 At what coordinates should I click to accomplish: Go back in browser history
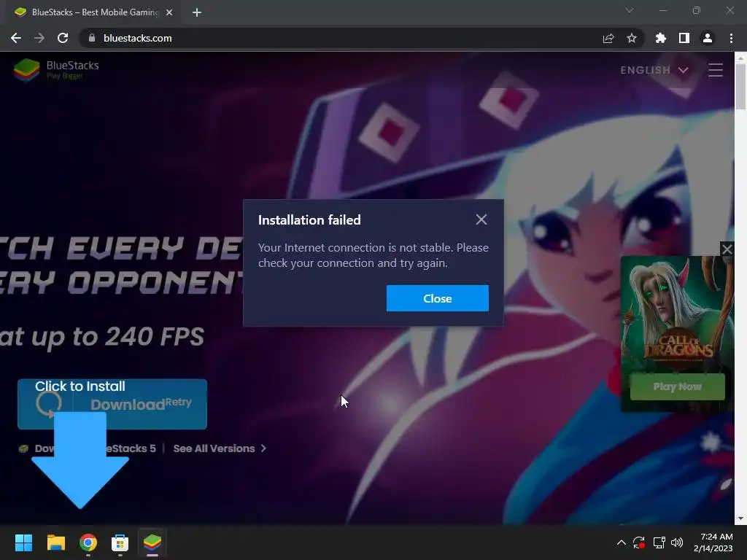click(x=16, y=38)
